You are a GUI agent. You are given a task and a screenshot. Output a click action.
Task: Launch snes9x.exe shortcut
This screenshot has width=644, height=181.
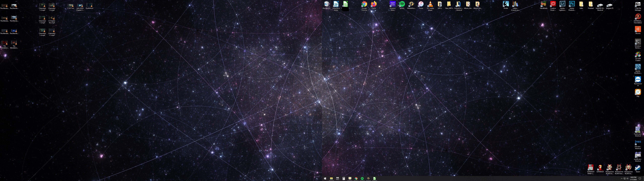point(638,157)
